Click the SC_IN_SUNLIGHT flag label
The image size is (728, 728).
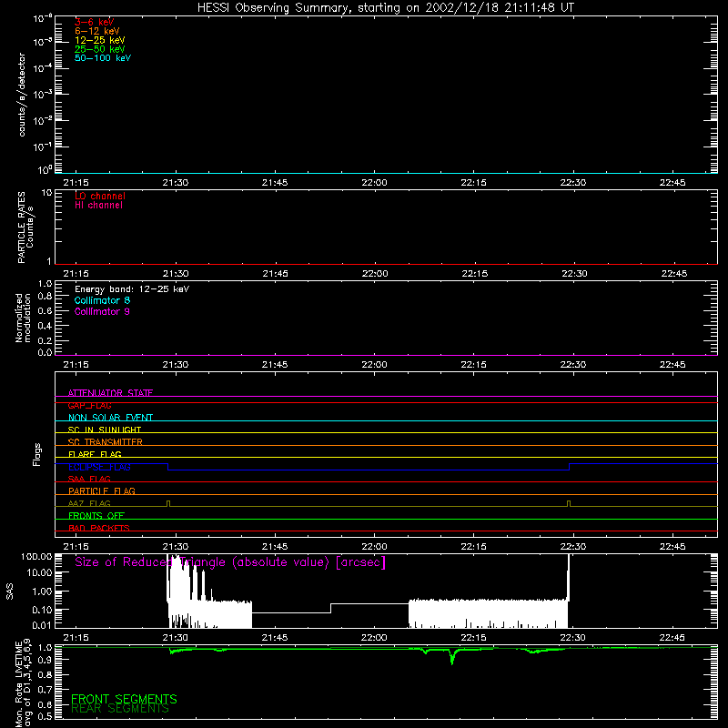[x=105, y=430]
